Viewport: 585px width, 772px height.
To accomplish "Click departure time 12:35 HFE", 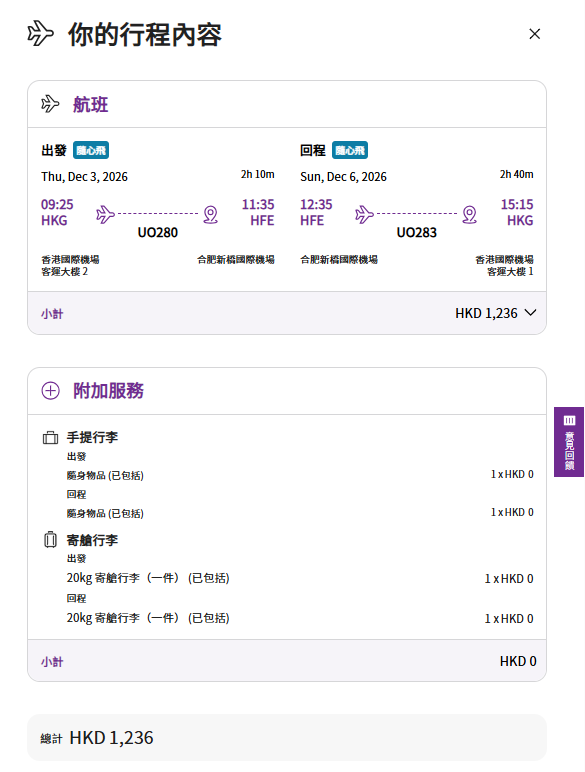I will (316, 212).
